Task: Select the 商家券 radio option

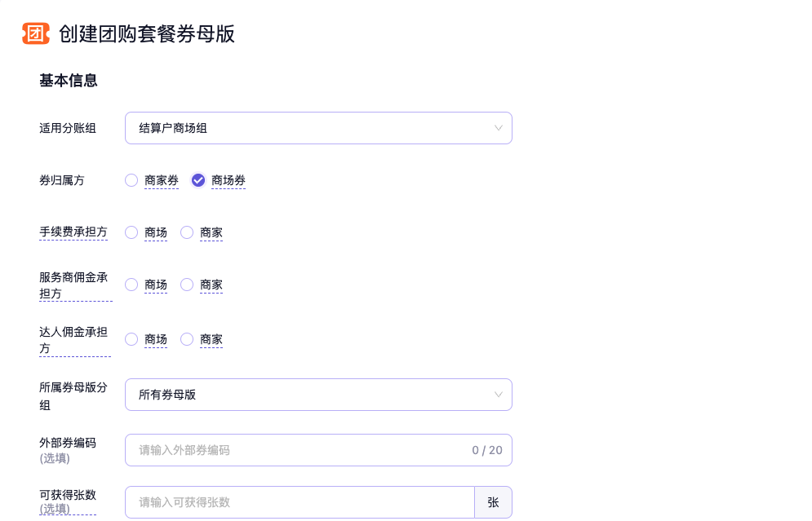Action: click(x=131, y=180)
